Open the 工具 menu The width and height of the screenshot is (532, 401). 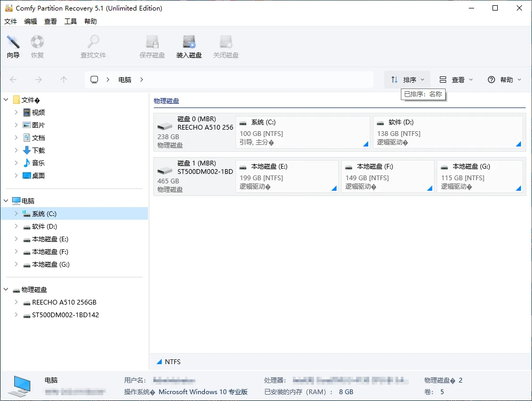(71, 21)
